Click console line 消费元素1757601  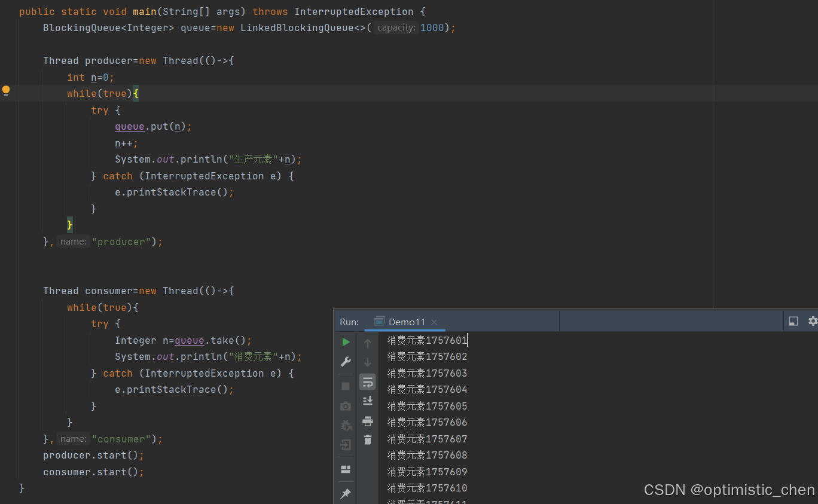(x=427, y=340)
